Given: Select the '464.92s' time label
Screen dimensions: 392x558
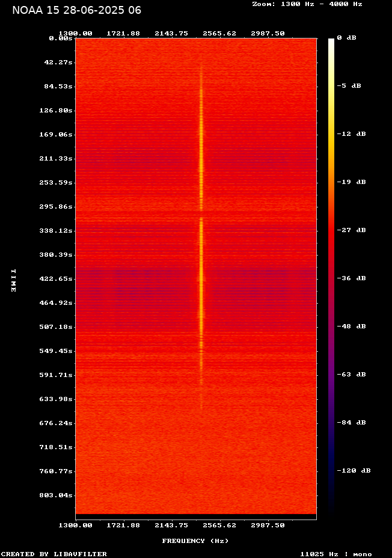Looking at the screenshot, I should pyautogui.click(x=56, y=303).
